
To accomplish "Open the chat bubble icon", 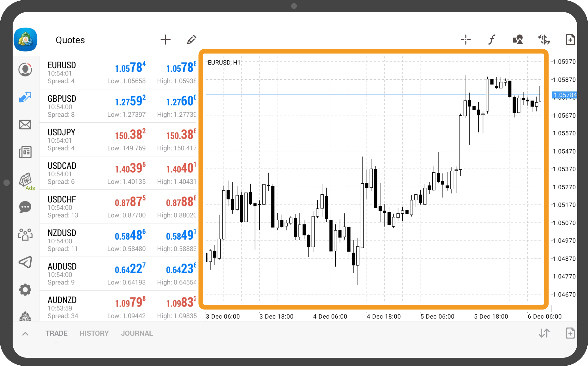I will (x=25, y=207).
